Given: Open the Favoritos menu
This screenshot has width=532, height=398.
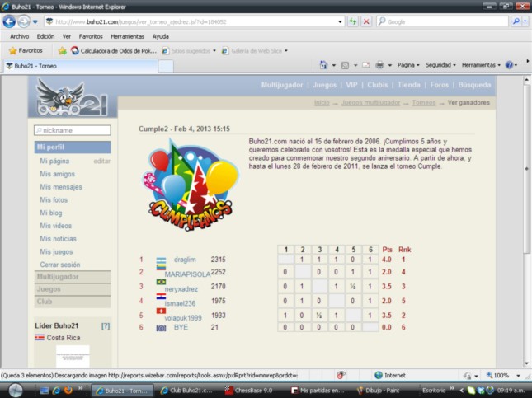Looking at the screenshot, I should (91, 36).
